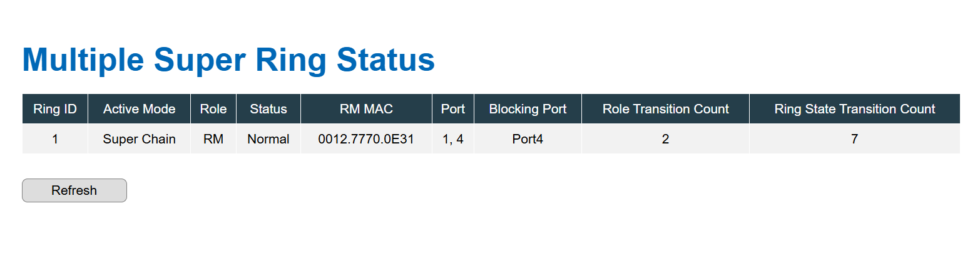Click the Port column header
The image size is (980, 265).
[x=453, y=109]
